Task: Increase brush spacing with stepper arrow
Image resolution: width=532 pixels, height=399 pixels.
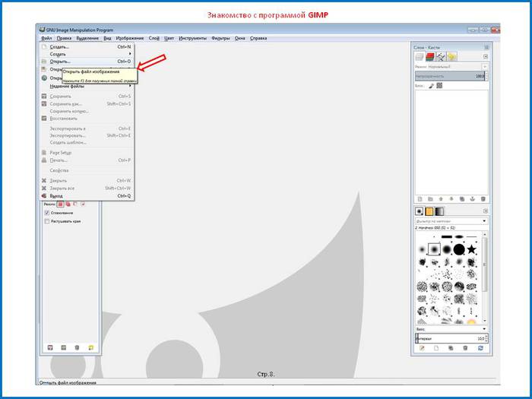Action: pyautogui.click(x=487, y=336)
